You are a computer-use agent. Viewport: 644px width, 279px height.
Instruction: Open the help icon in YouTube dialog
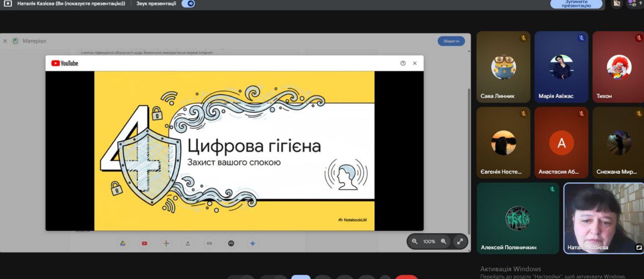tap(403, 63)
